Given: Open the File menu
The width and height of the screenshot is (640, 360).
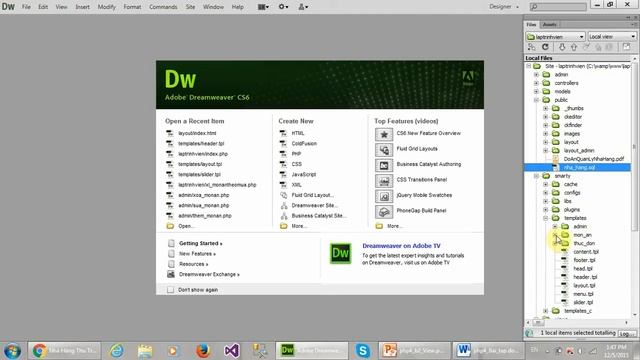Looking at the screenshot, I should click(x=26, y=7).
